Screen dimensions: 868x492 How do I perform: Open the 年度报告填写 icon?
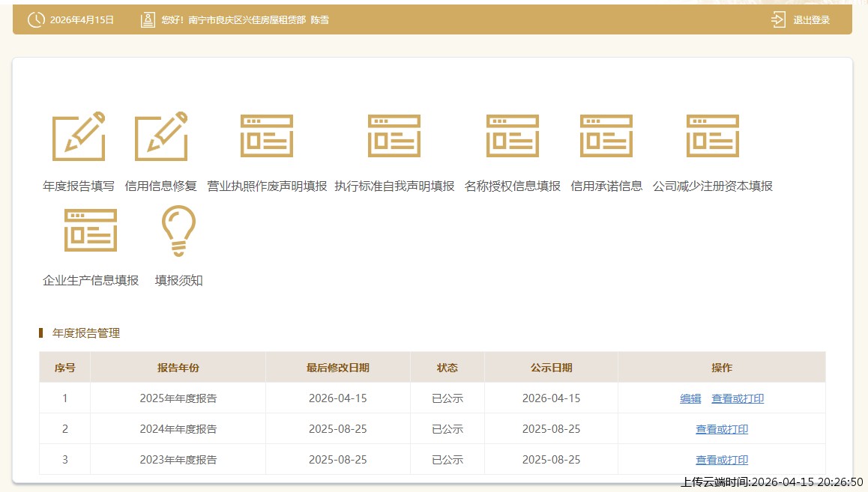[x=79, y=136]
